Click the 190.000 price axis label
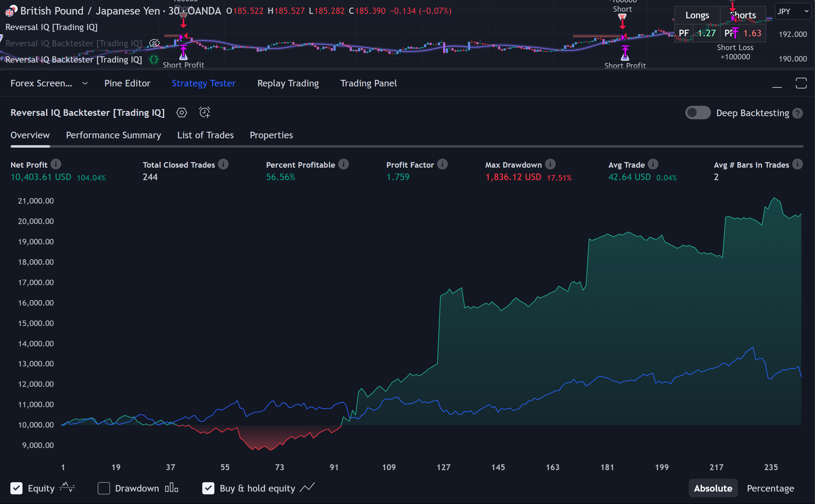 pyautogui.click(x=793, y=59)
